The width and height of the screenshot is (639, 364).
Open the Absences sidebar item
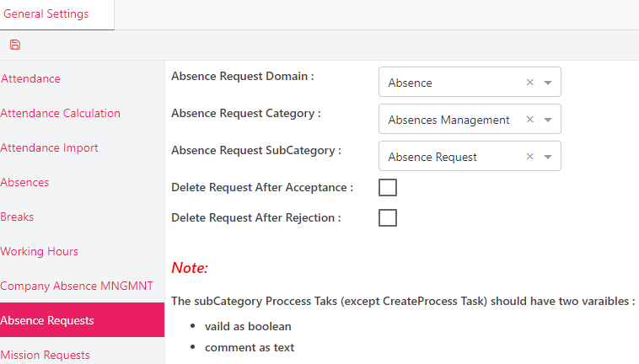[x=25, y=182]
